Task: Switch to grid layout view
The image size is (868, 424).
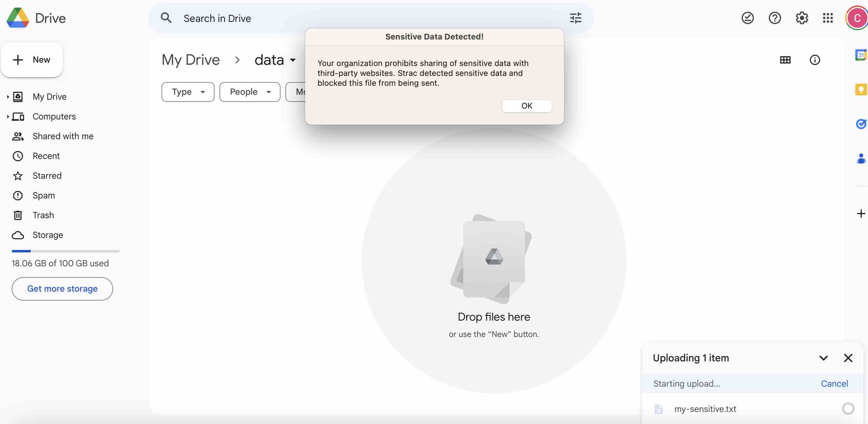Action: [785, 60]
